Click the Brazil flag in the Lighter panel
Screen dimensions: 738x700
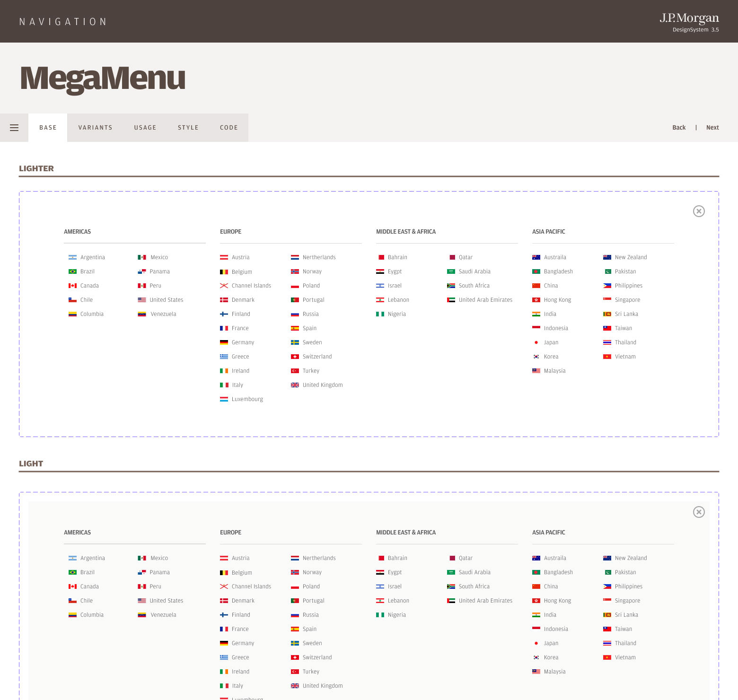(72, 271)
